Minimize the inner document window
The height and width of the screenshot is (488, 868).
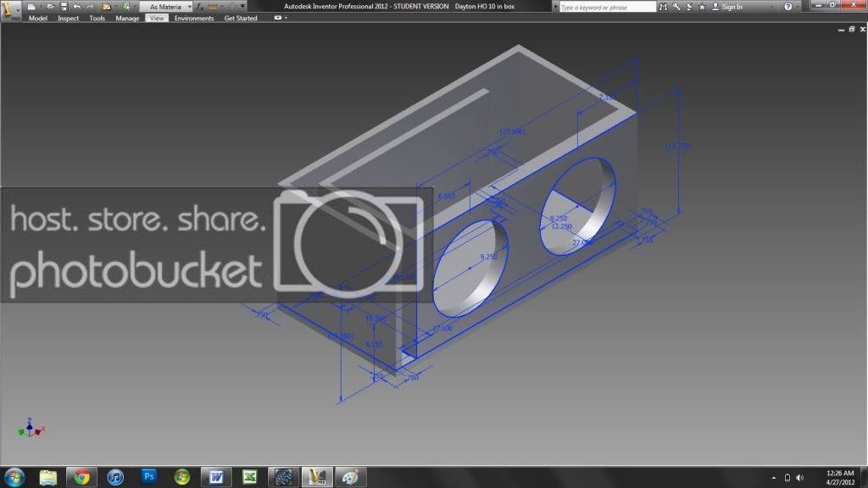tap(841, 30)
